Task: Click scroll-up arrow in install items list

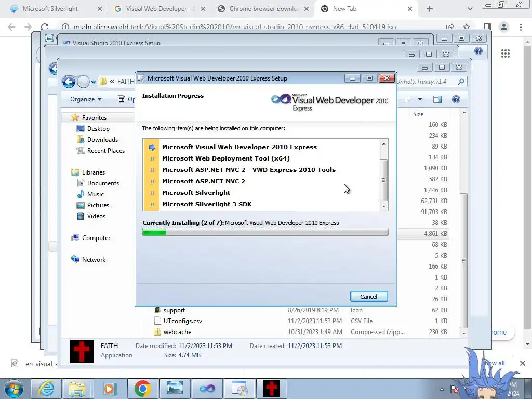Action: (x=384, y=143)
